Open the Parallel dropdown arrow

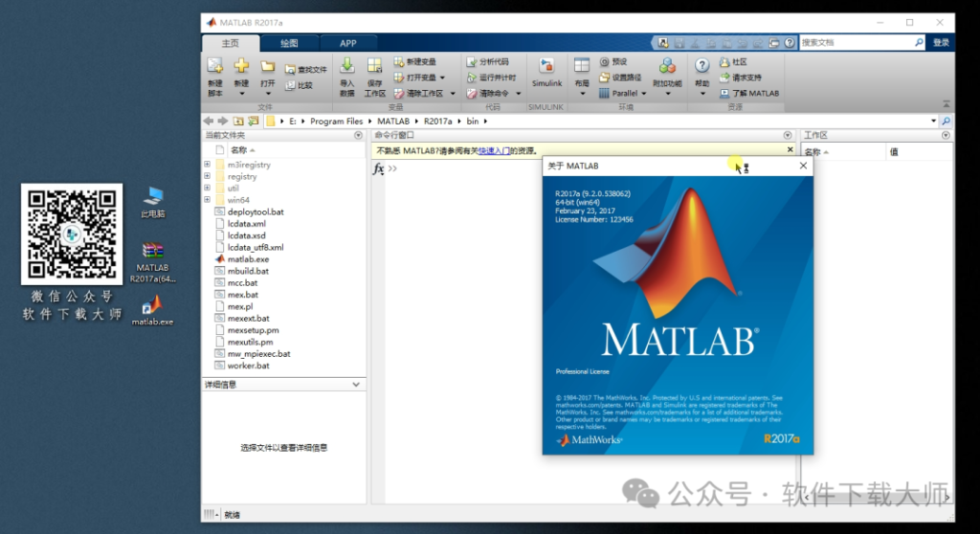point(644,94)
